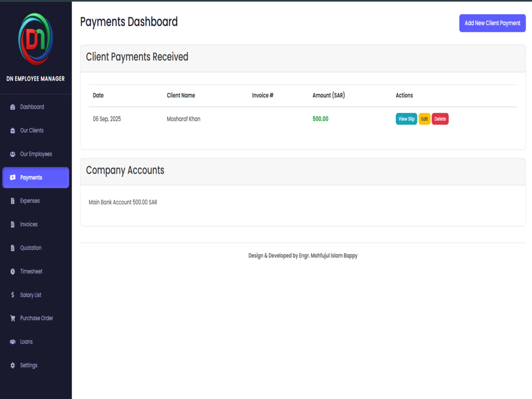Click the Company Accounts heading
Image resolution: width=532 pixels, height=399 pixels.
point(125,170)
